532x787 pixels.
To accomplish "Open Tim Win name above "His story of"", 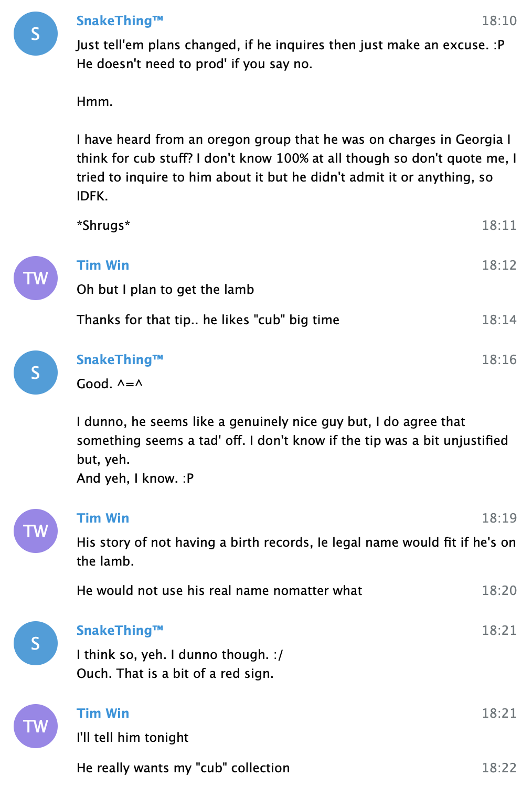I will coord(103,518).
